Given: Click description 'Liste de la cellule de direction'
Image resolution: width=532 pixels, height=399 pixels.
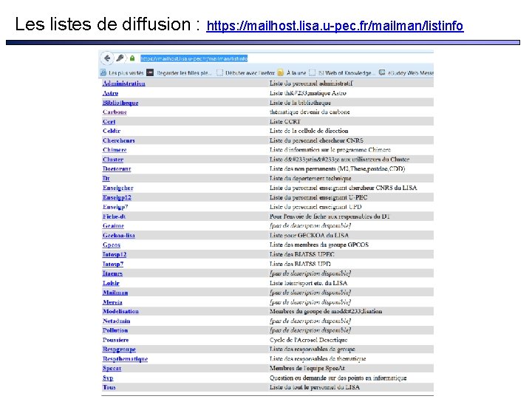Looking at the screenshot, I should pos(309,131).
